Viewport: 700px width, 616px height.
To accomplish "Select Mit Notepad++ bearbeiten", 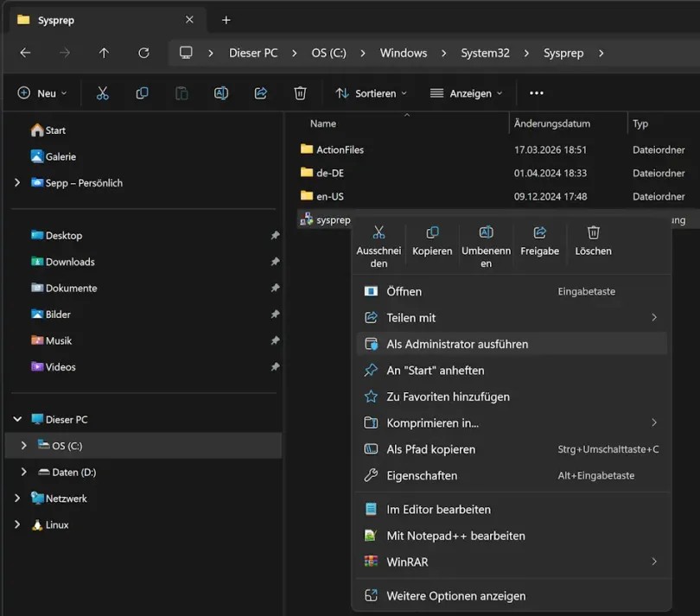I will point(512,536).
